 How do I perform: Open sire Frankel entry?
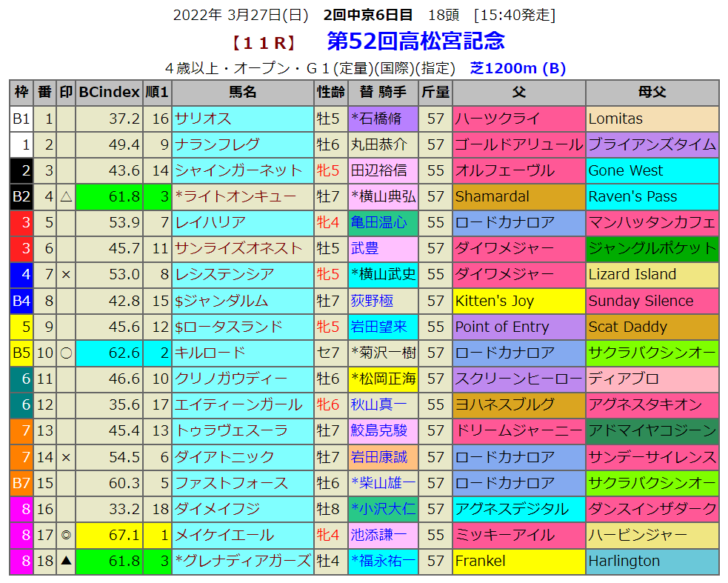coord(480,561)
